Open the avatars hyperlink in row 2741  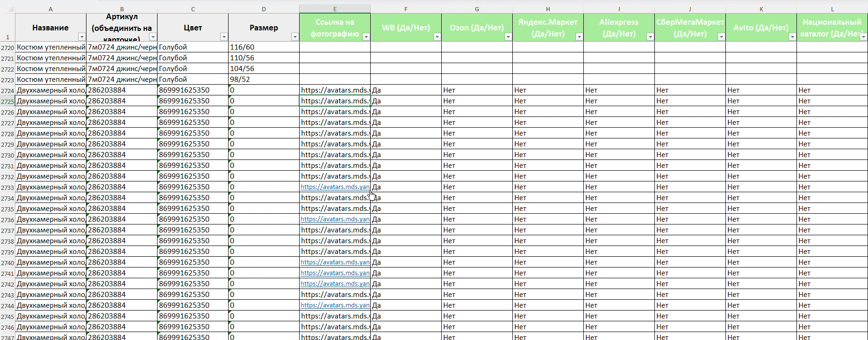pos(335,273)
